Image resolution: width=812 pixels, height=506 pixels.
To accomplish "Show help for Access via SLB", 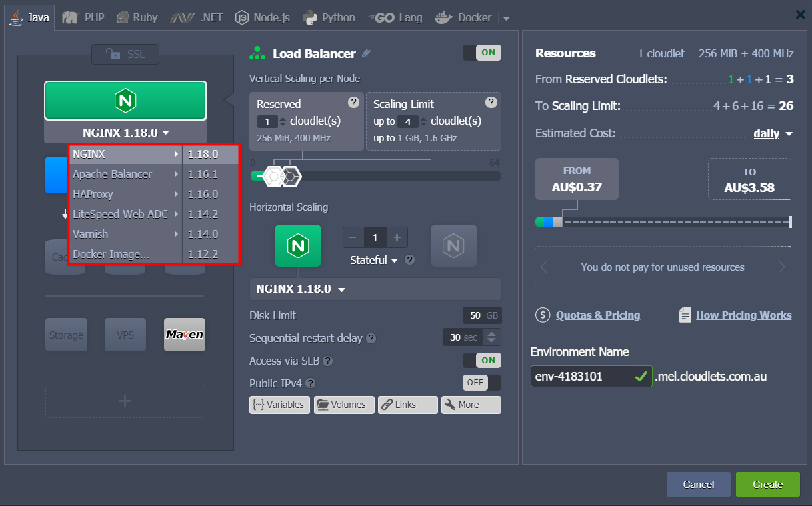I will 328,361.
